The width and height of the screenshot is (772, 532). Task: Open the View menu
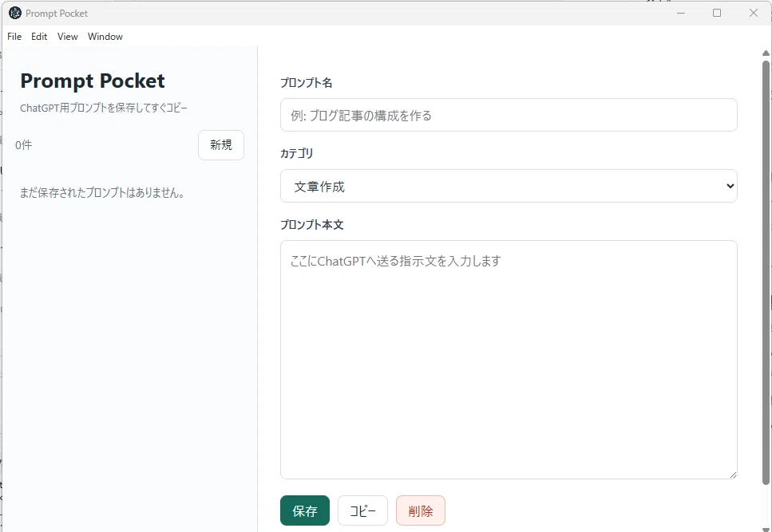[x=67, y=37]
